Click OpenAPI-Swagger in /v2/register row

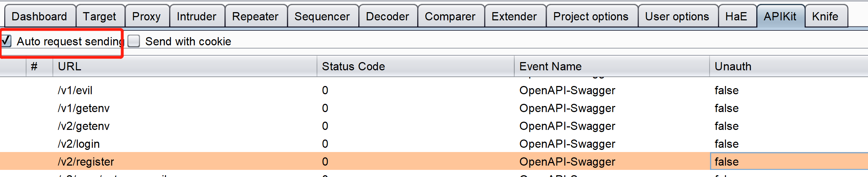(x=567, y=162)
